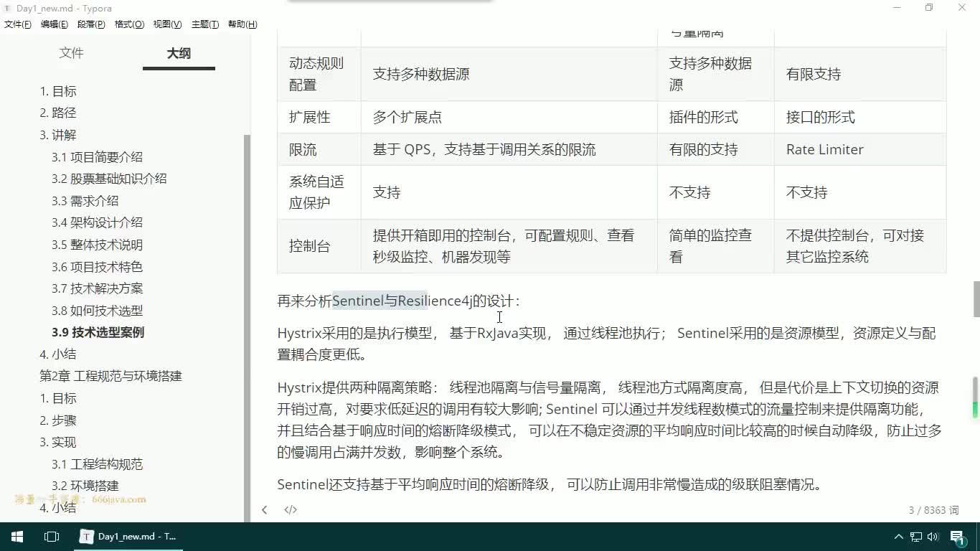Click the document vertical scrollbar thumb
Viewport: 980px width, 551px height.
tap(976, 299)
